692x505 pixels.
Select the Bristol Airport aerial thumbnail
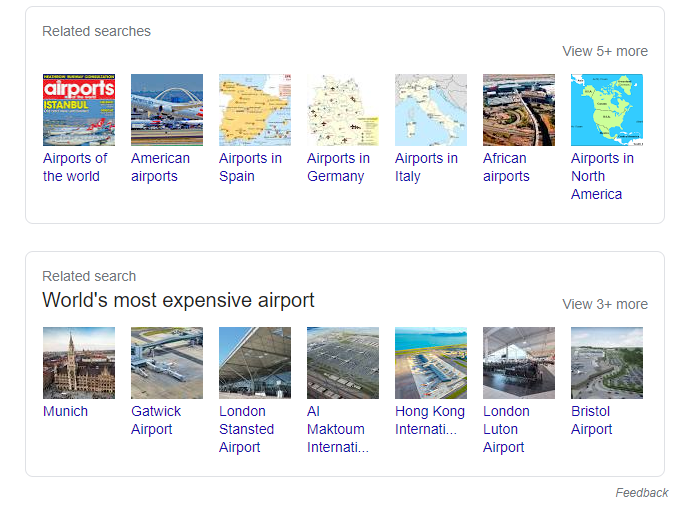[607, 363]
